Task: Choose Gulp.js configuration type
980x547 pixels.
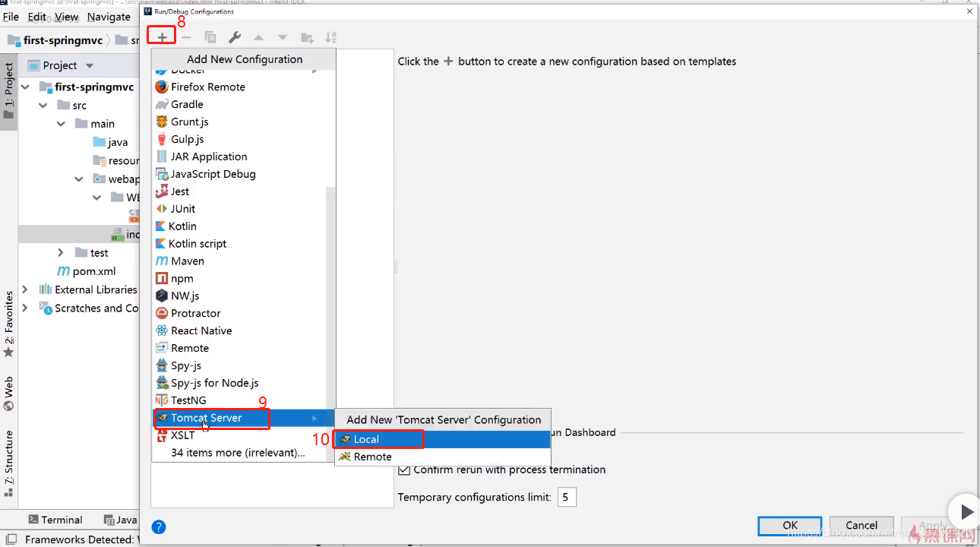Action: click(239, 139)
